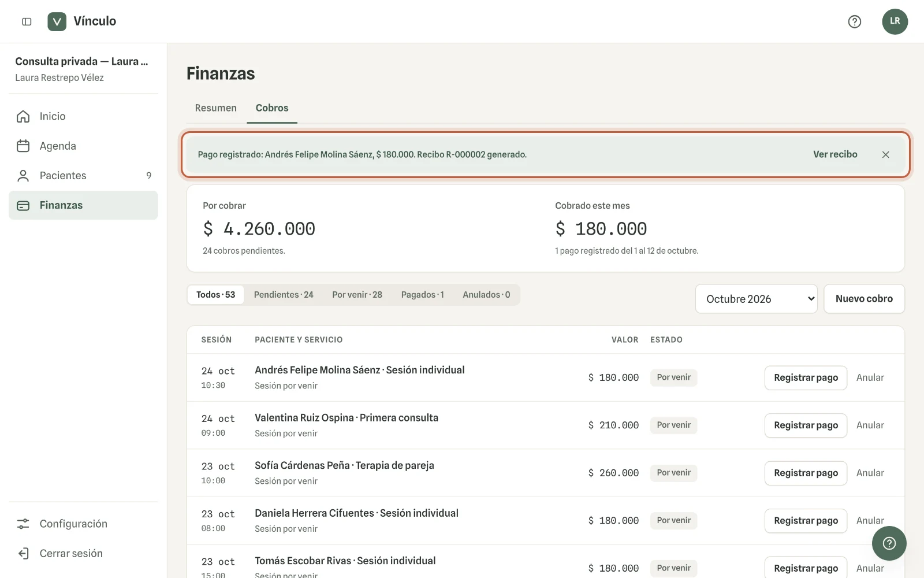Click Ver recibo link
Screen dimensions: 924x578
click(835, 154)
